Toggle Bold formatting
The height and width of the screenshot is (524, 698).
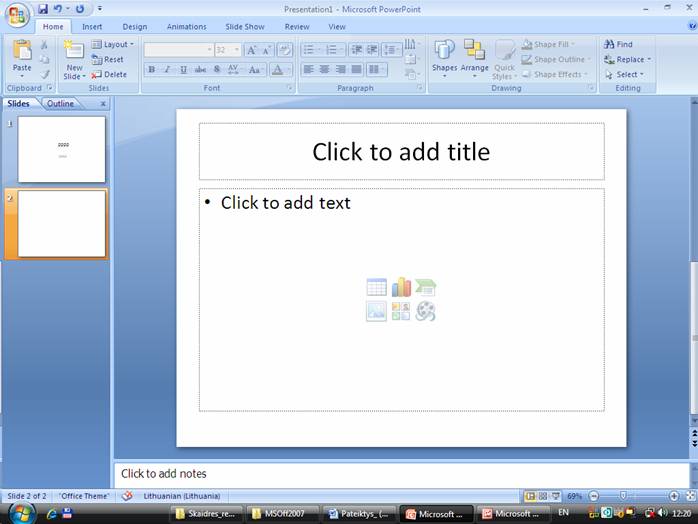pos(151,69)
